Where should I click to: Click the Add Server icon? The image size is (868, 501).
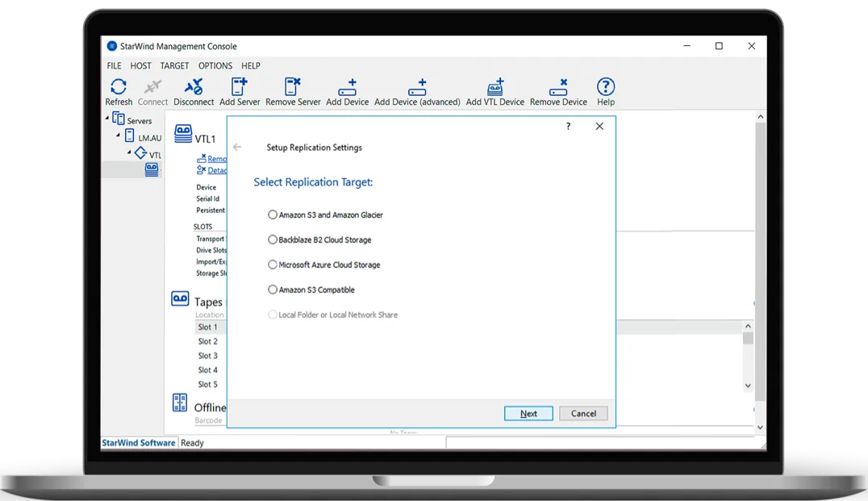239,87
